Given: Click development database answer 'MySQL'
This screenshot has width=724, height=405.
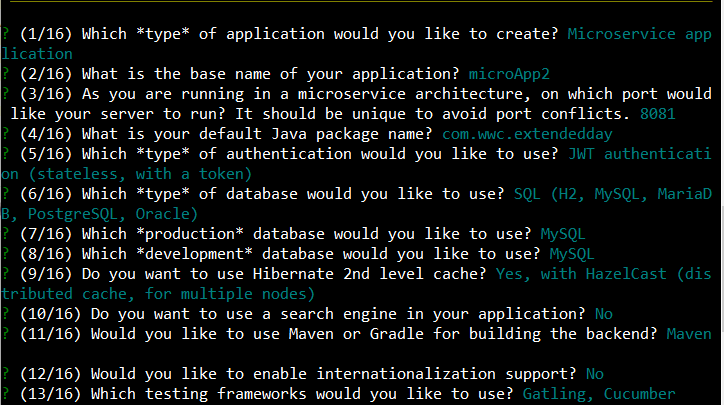Looking at the screenshot, I should pos(572,254).
